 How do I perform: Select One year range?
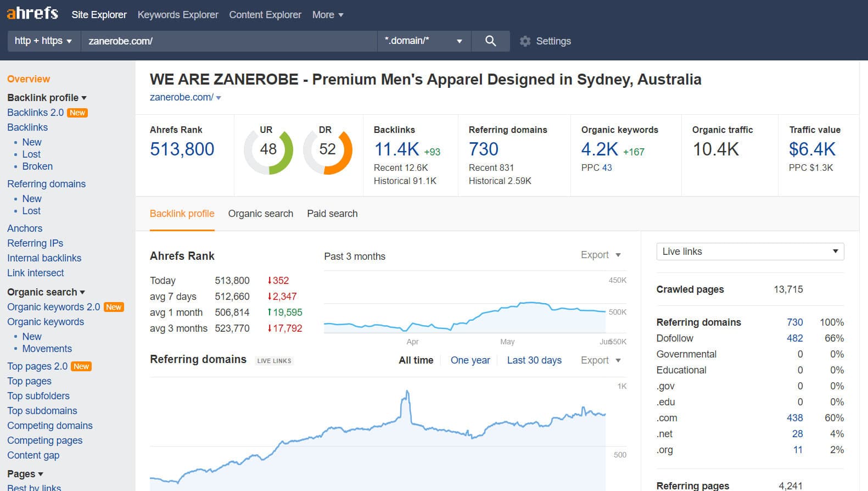coord(471,360)
